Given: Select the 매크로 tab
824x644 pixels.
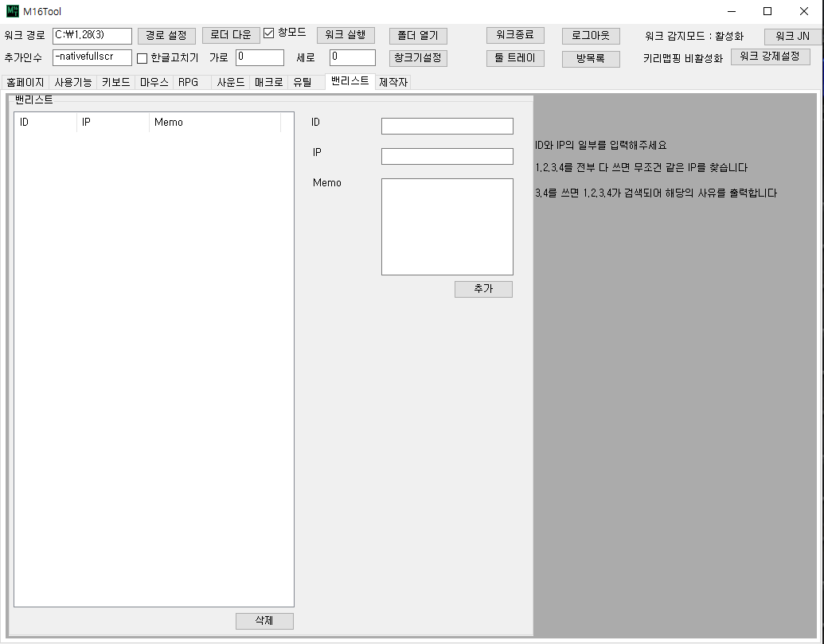Looking at the screenshot, I should [268, 82].
